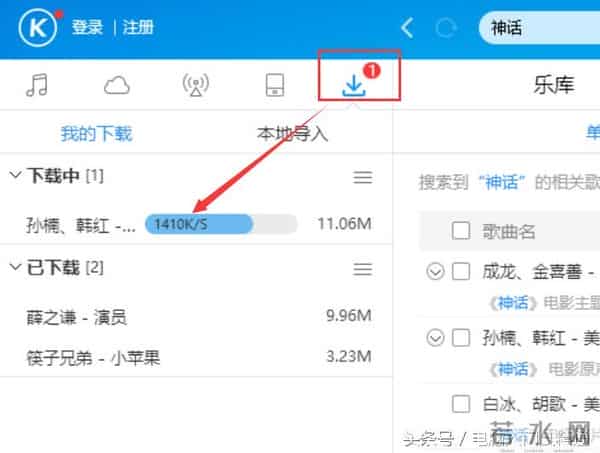Screen dimensions: 600x453
Task: Collapse the 已下载 section
Action: pyautogui.click(x=15, y=267)
